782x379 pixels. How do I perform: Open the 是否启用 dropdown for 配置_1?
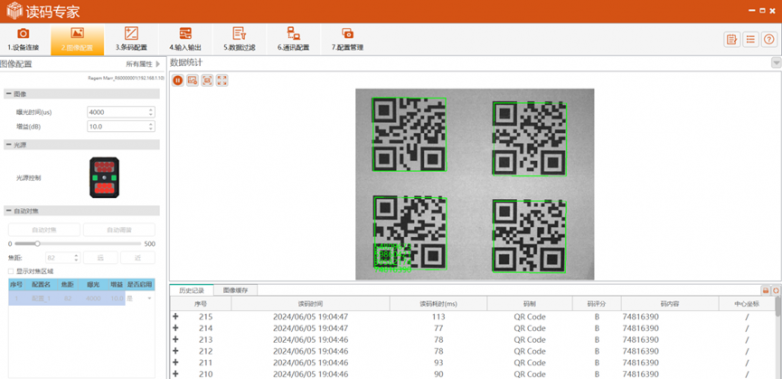(149, 298)
